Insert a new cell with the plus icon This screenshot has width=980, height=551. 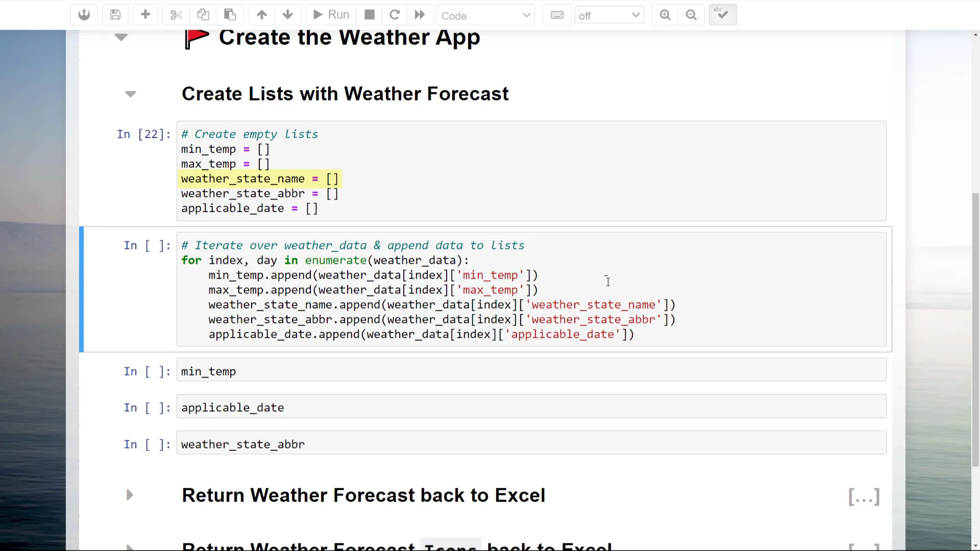[x=145, y=15]
